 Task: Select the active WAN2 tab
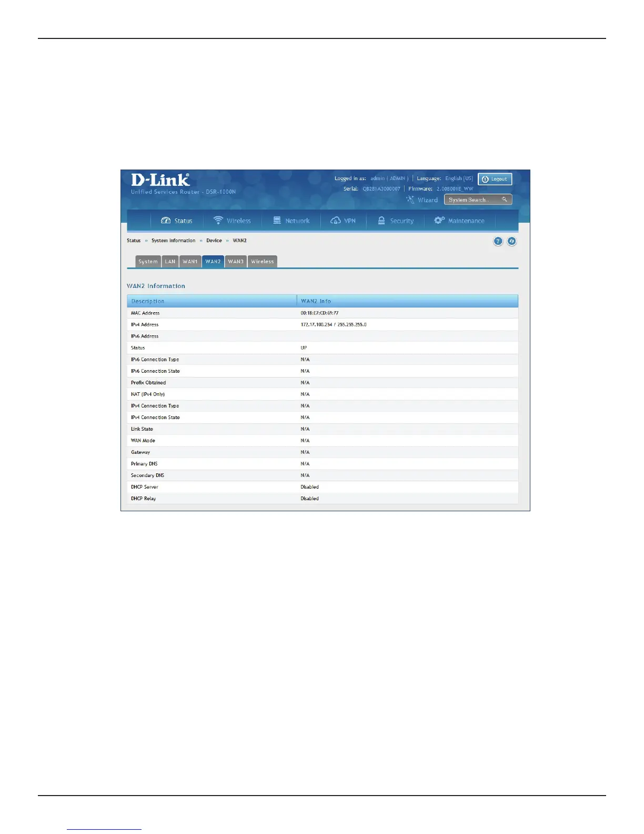(213, 262)
